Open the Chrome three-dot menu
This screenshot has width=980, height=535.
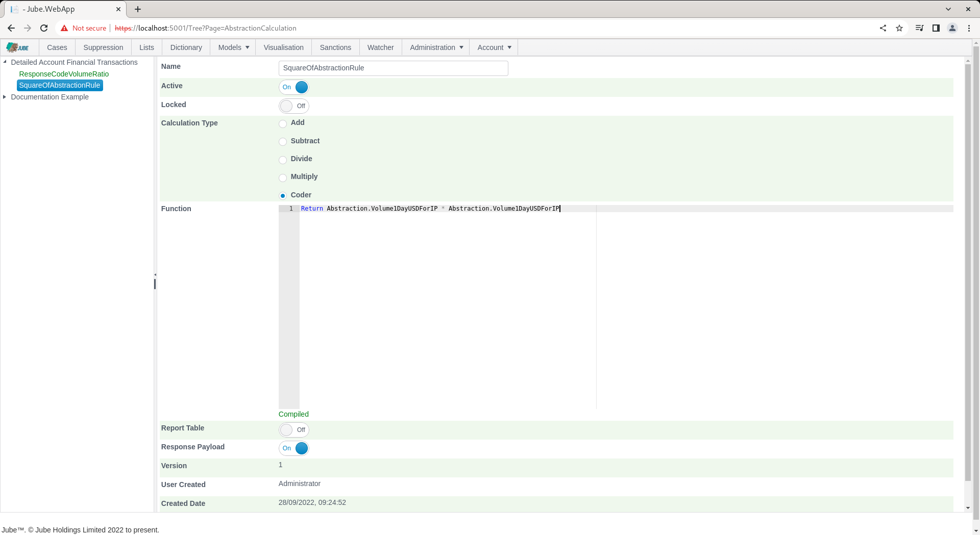[x=969, y=28]
